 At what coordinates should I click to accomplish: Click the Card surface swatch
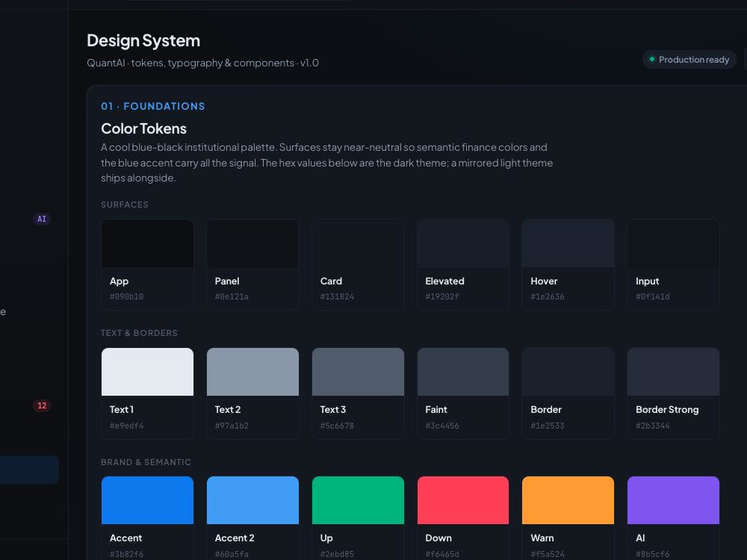pyautogui.click(x=358, y=243)
